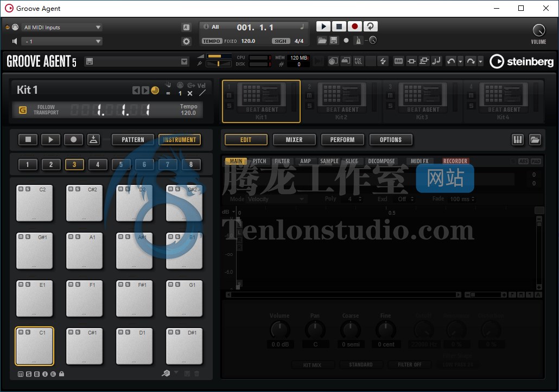The image size is (559, 392).
Task: Switch to the PITCH sub-tab
Action: (259, 161)
